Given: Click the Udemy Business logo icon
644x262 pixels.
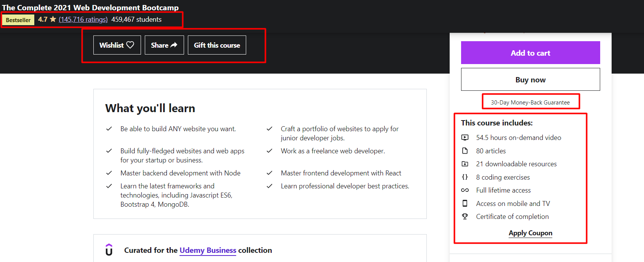Looking at the screenshot, I should point(109,250).
